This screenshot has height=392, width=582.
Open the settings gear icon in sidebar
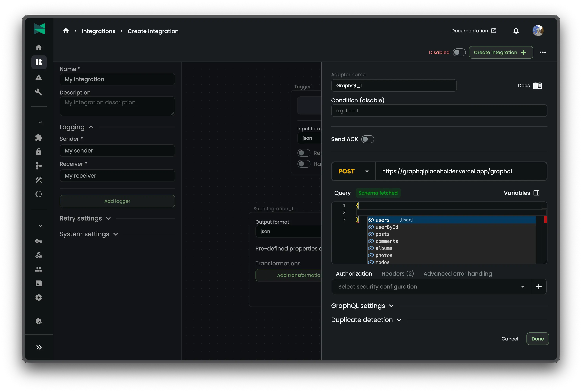pos(38,298)
